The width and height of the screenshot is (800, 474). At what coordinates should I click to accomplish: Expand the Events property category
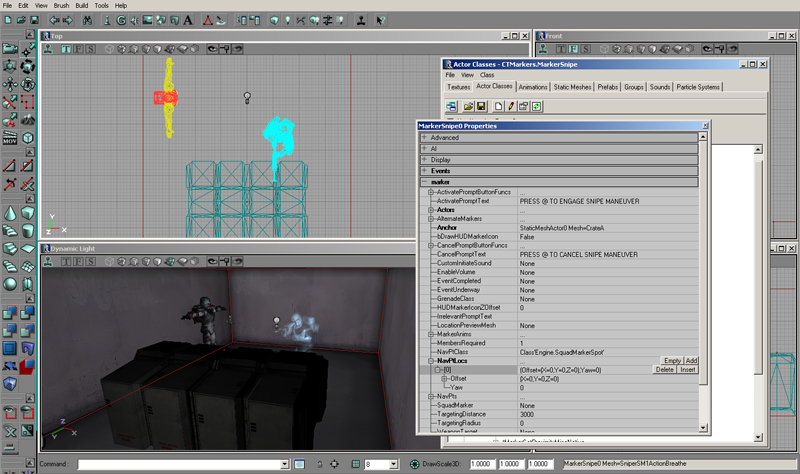(x=424, y=171)
